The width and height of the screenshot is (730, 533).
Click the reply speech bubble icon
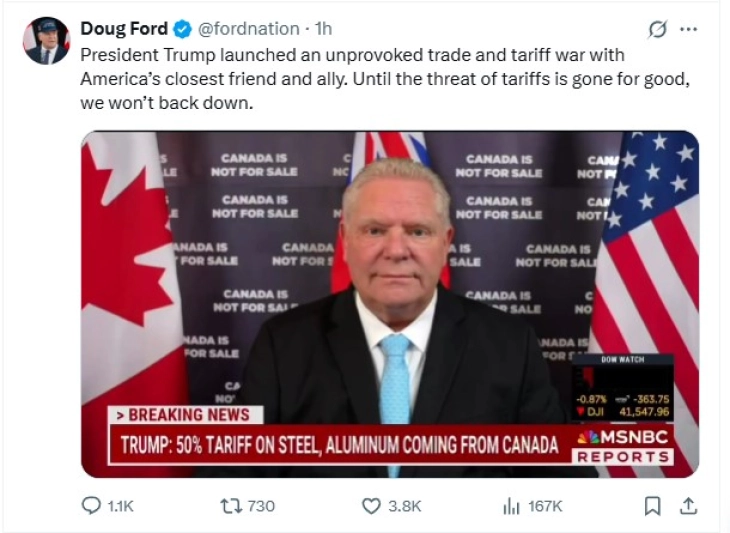coord(91,506)
